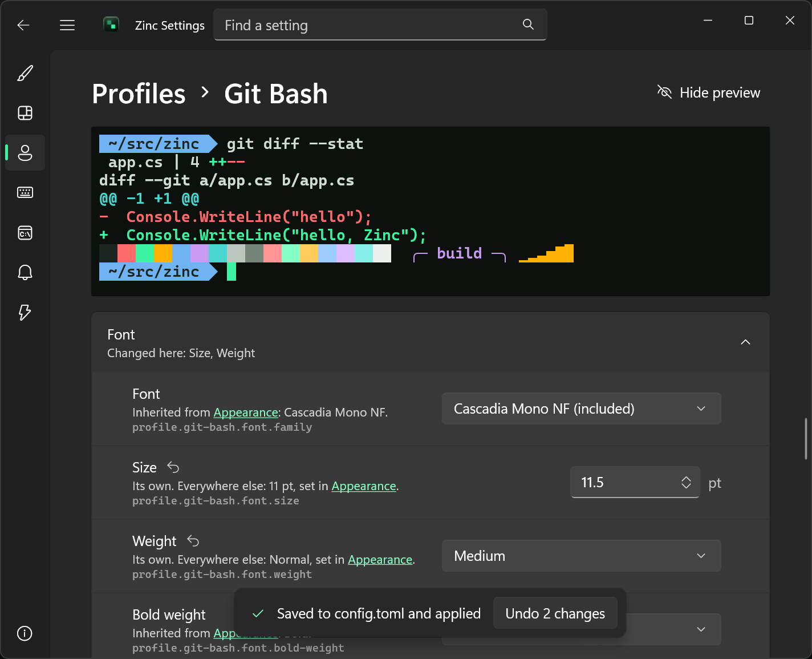
Task: Click the Zinc app logo icon
Action: (111, 25)
